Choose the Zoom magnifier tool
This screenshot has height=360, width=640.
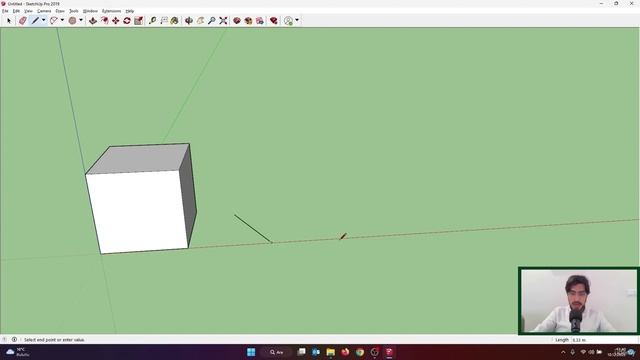[x=212, y=20]
